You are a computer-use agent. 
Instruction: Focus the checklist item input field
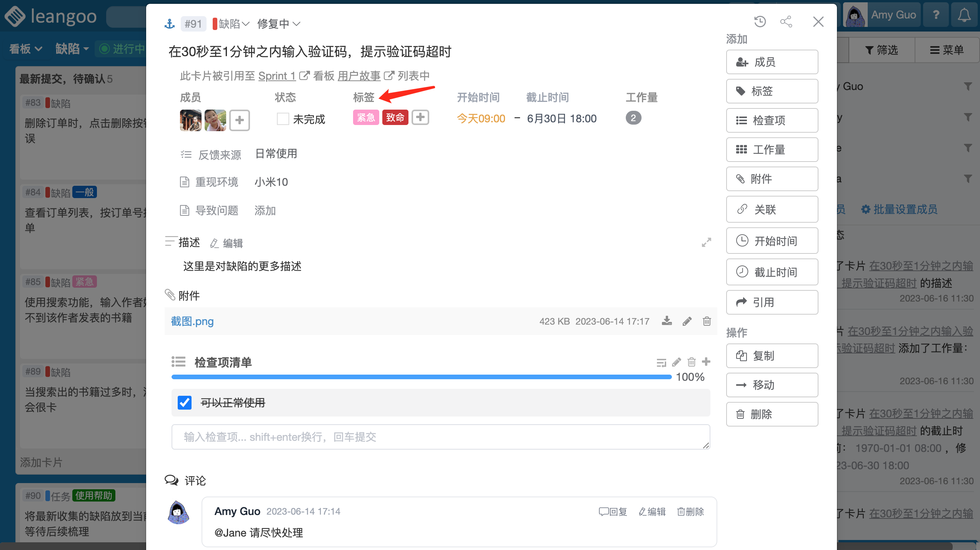click(440, 437)
